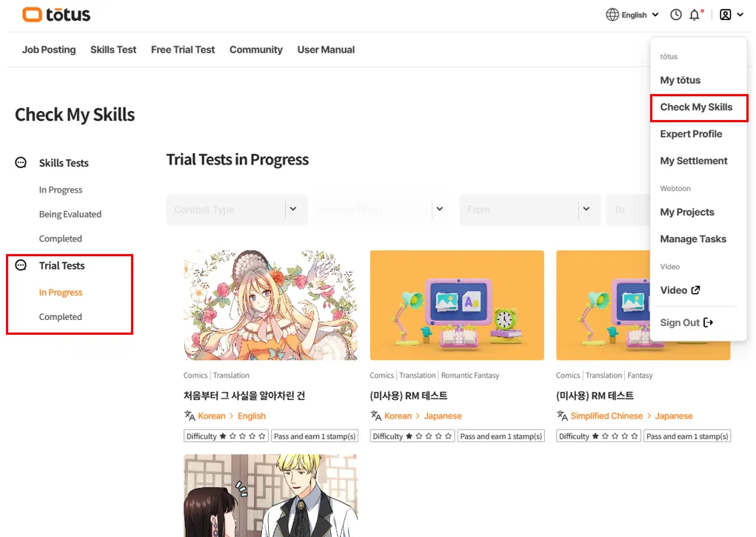Screen dimensions: 756x537
Task: Open history clock icon in header
Action: point(675,15)
